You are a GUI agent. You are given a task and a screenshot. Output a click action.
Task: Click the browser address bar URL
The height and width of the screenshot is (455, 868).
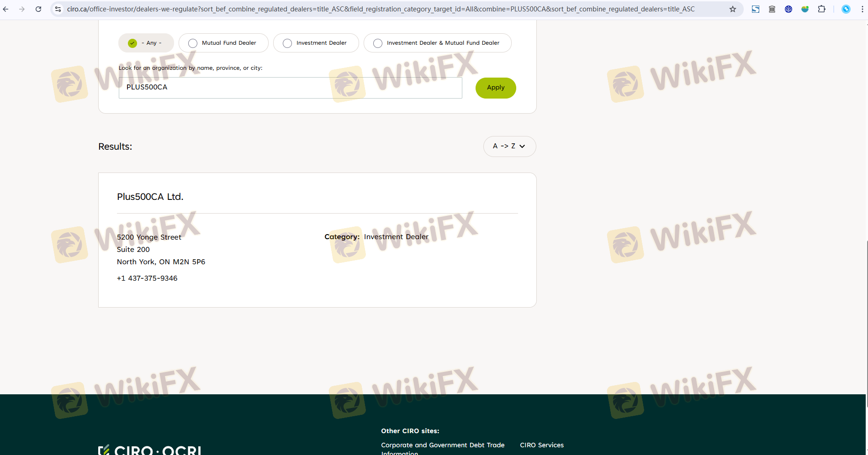[381, 9]
